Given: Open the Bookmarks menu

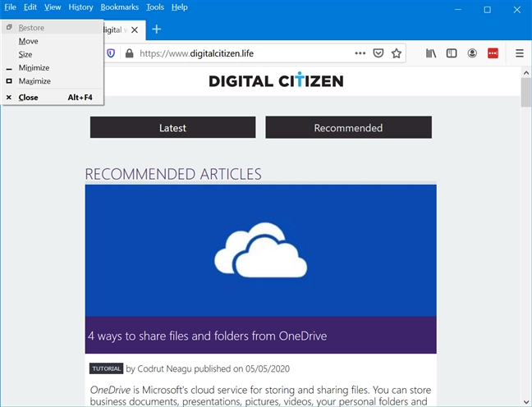Looking at the screenshot, I should [120, 7].
